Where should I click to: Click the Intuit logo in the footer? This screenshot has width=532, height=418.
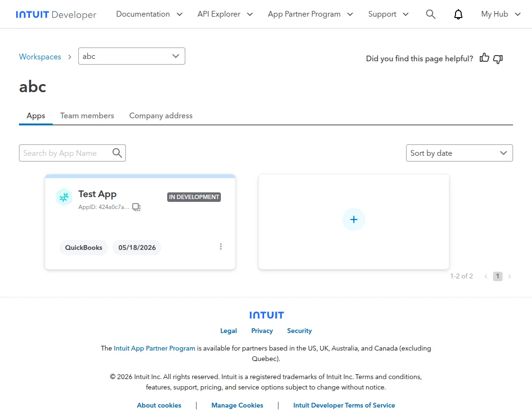click(x=266, y=315)
